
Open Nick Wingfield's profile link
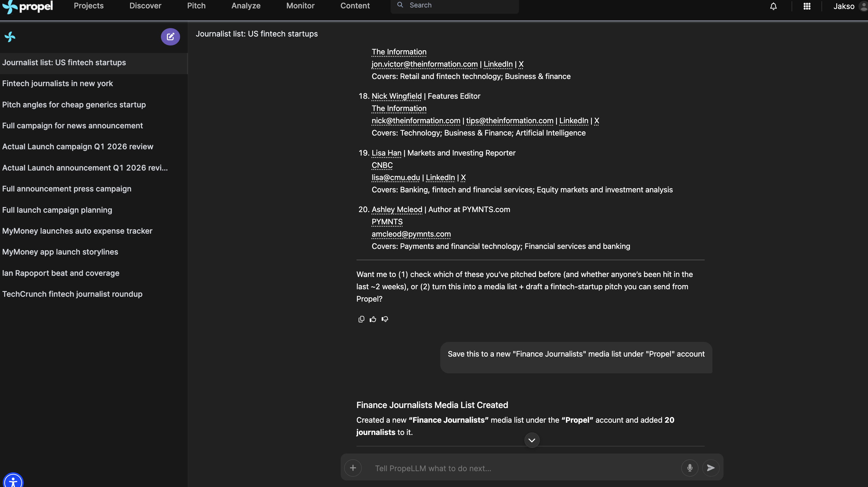coord(396,96)
